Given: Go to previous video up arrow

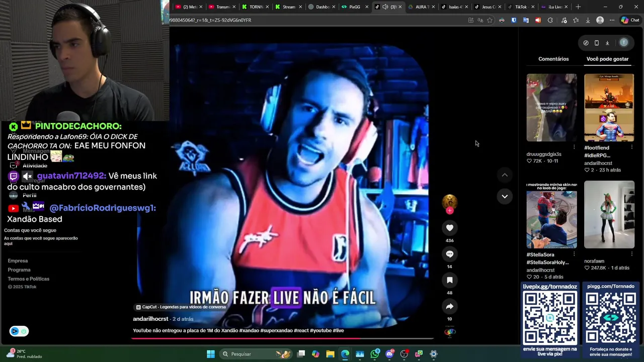Looking at the screenshot, I should click(505, 175).
